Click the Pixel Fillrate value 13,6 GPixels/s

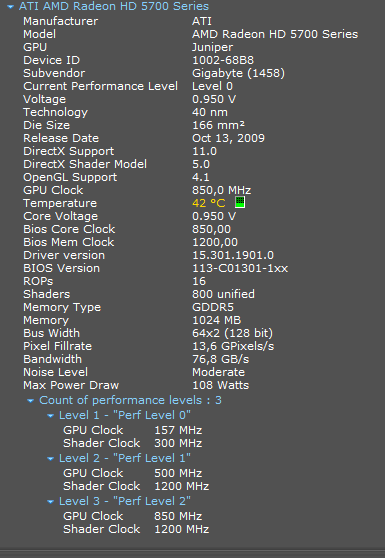(233, 346)
